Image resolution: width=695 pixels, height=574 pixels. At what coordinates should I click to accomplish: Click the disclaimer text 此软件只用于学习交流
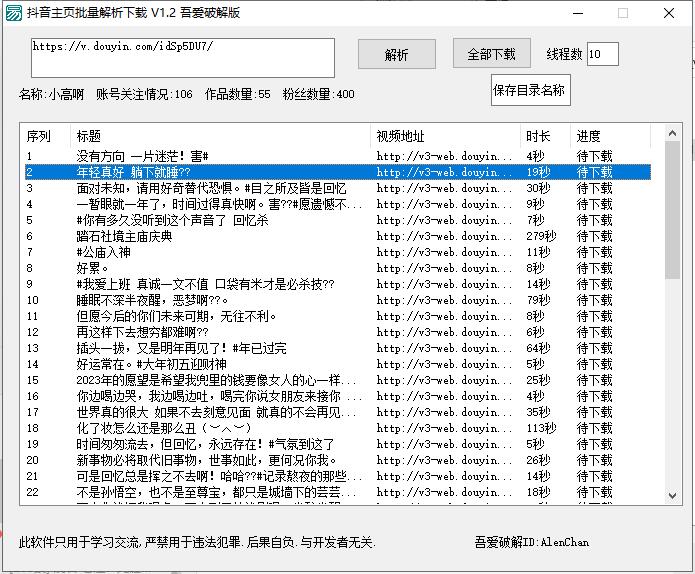pos(197,542)
